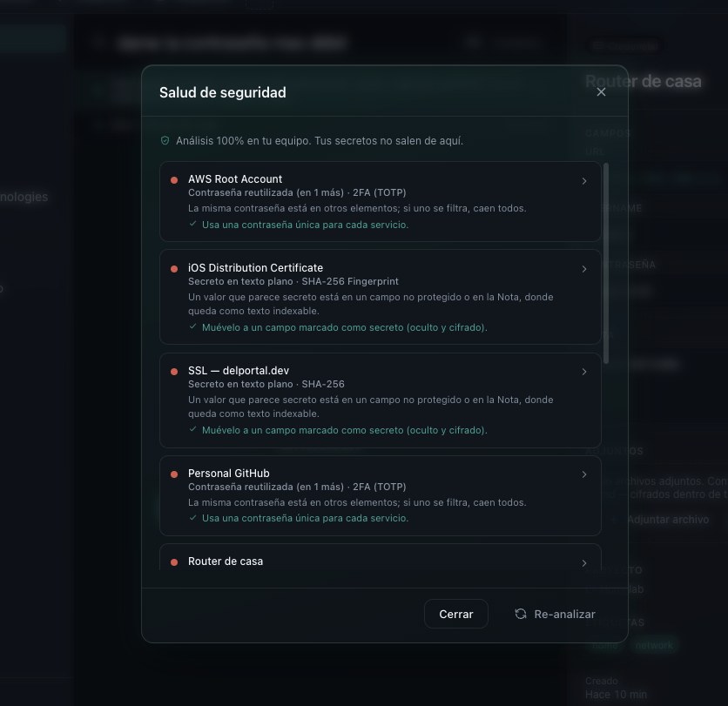
Task: Expand the Router de casa chevron
Action: point(584,563)
